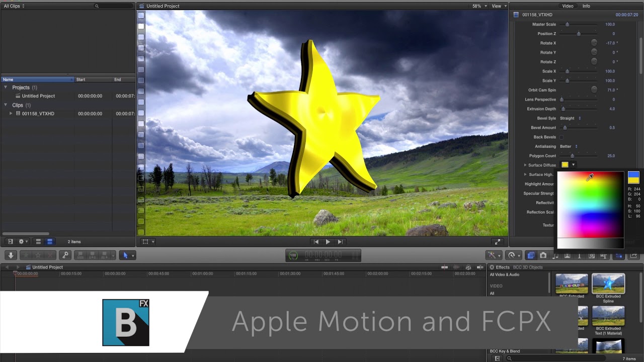Screen dimensions: 644x362
Task: Open the Photos browser camera icon
Action: 543,255
